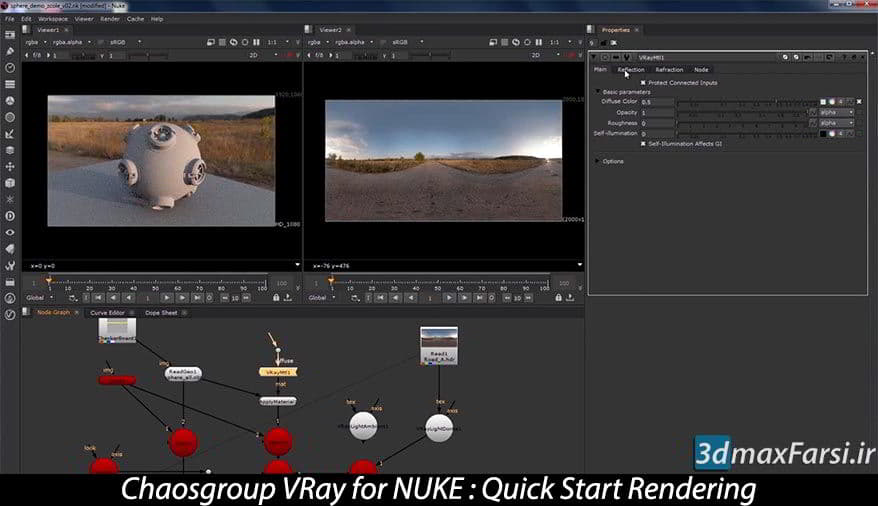878x506 pixels.
Task: Switch to the Dope Sheet tab
Action: pyautogui.click(x=161, y=313)
